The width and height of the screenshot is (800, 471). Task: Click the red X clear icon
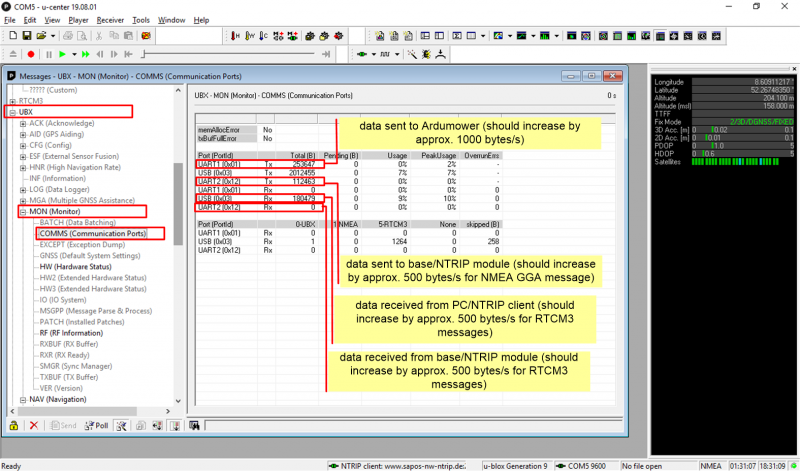tap(34, 426)
